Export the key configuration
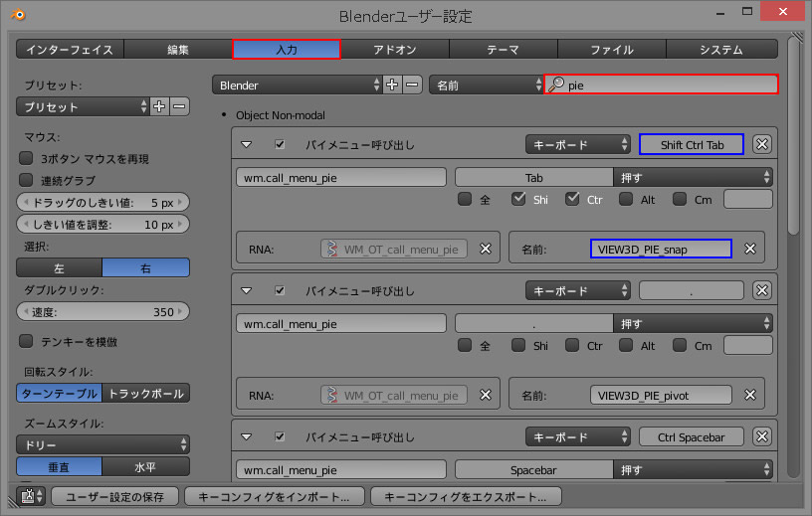812x516 pixels. click(466, 496)
